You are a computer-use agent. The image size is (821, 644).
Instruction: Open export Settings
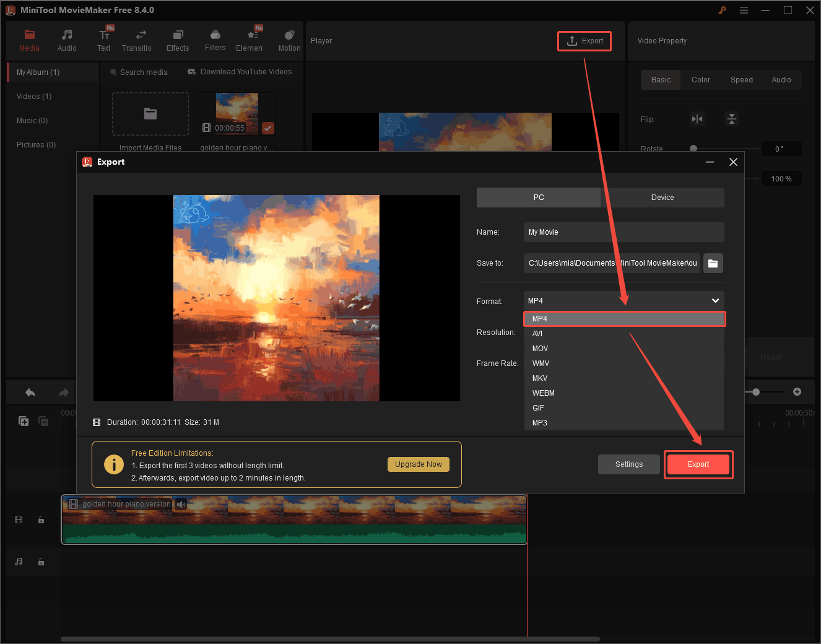(628, 464)
